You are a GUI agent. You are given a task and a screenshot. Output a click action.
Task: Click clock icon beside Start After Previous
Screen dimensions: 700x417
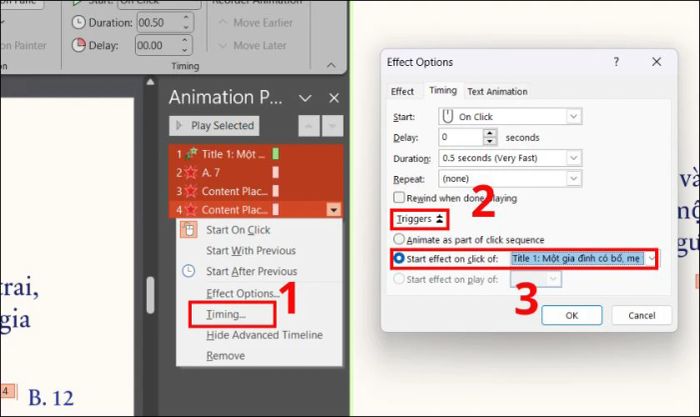tap(188, 271)
